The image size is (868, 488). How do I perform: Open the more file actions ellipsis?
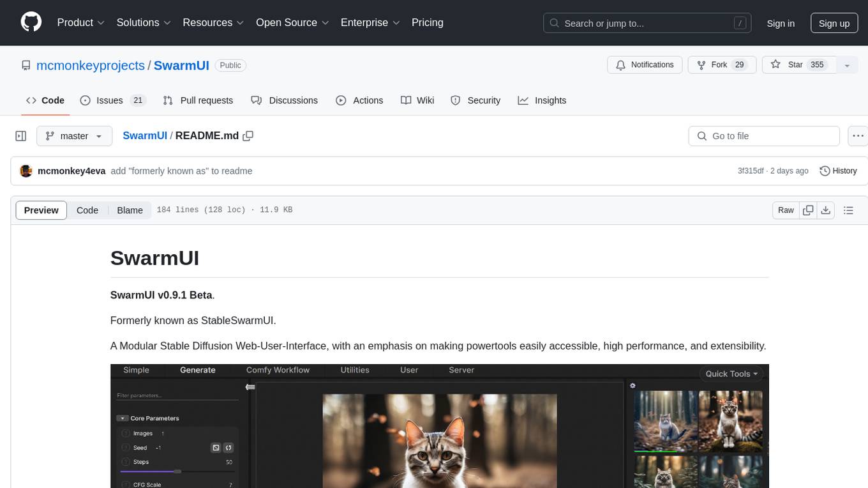858,136
